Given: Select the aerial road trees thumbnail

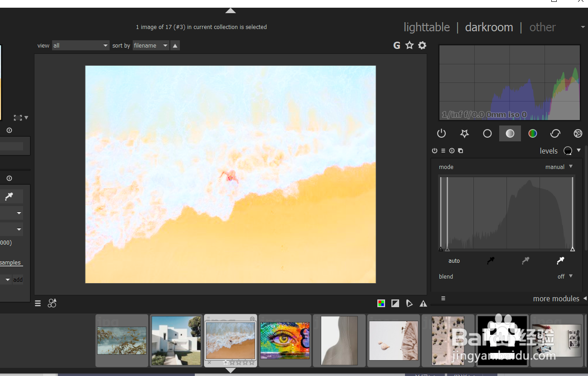Looking at the screenshot, I should pos(448,341).
